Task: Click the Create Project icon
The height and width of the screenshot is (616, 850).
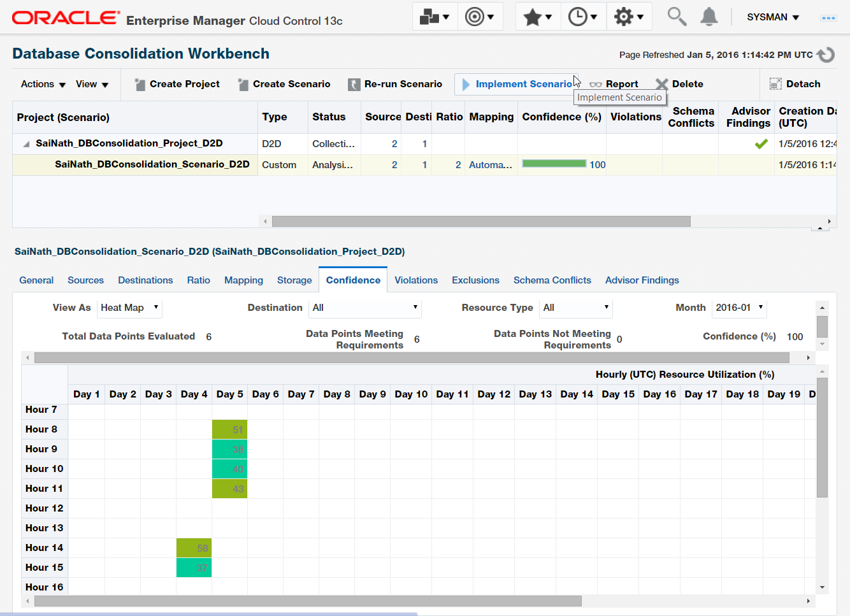Action: [x=140, y=84]
